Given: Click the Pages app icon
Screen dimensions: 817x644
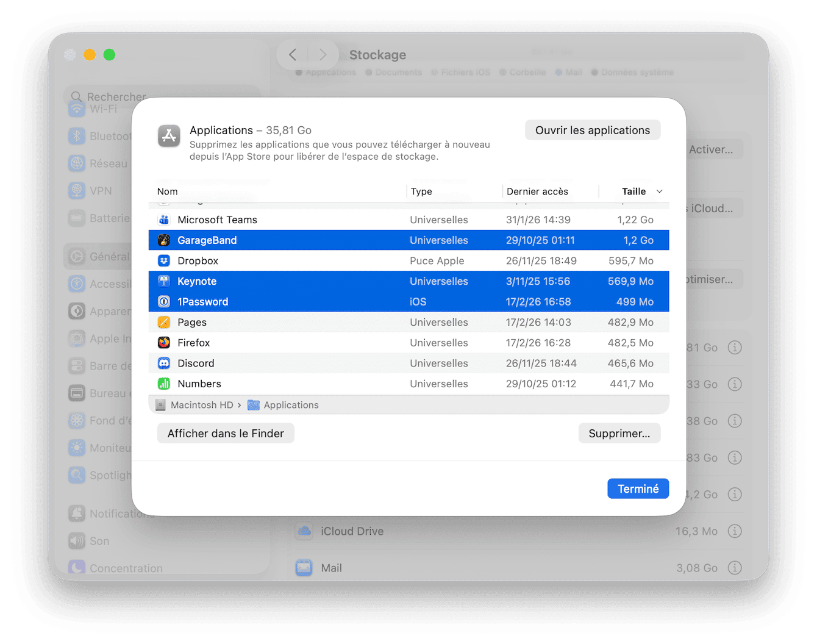Looking at the screenshot, I should click(164, 322).
